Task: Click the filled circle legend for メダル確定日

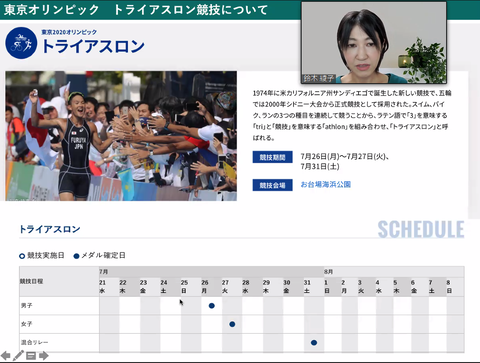Action: coord(76,256)
